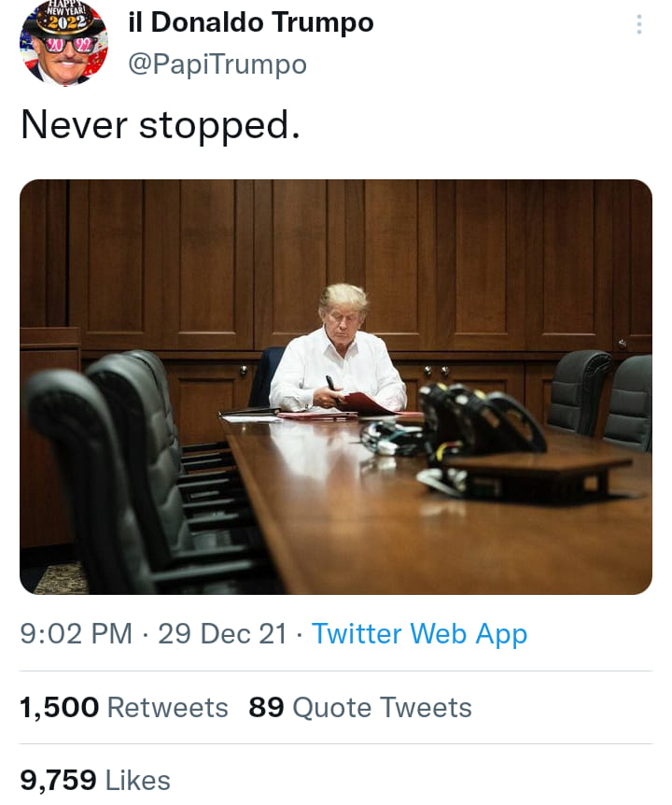Open the il Donaldo Trumpo profile name
672x805 pixels.
pos(250,22)
